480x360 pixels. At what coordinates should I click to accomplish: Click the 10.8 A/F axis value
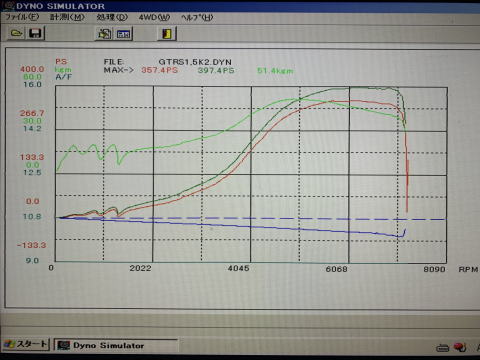pos(33,216)
